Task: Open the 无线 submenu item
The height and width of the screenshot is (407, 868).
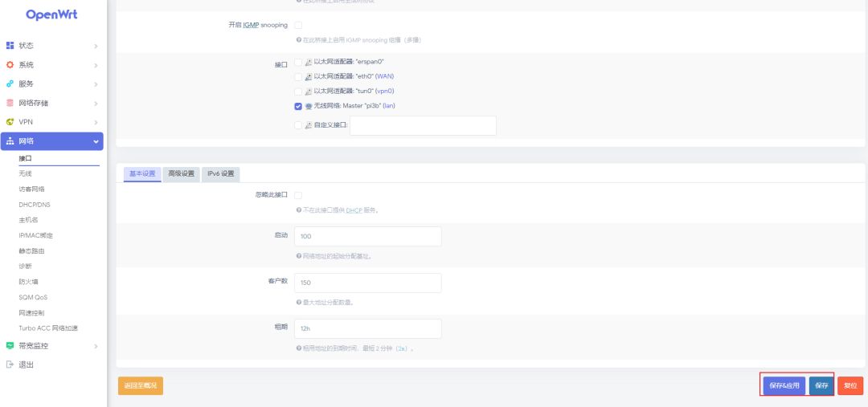Action: (x=26, y=173)
